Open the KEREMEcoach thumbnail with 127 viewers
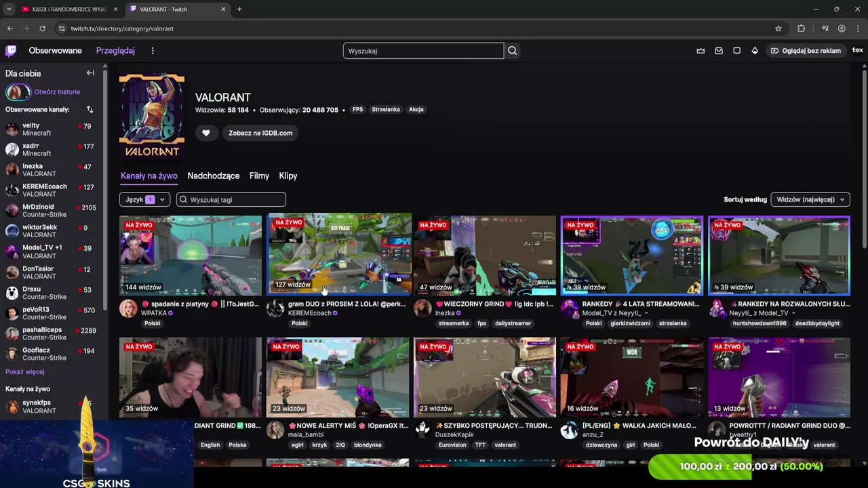Viewport: 868px width, 488px height. pyautogui.click(x=339, y=254)
